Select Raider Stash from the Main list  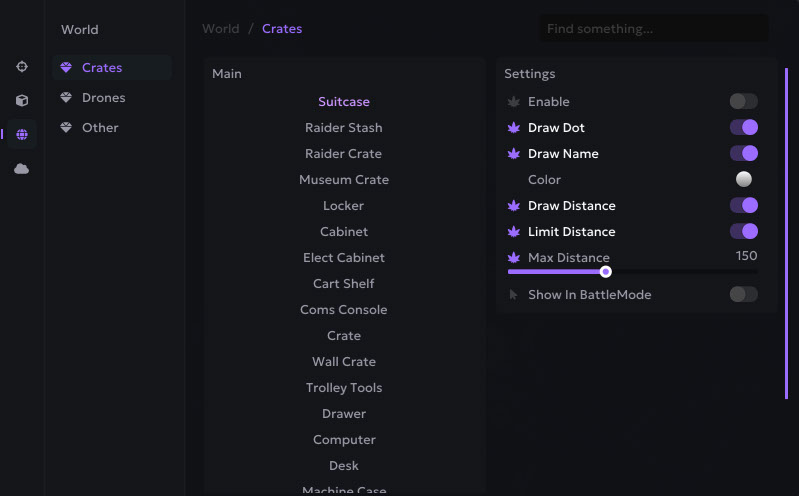click(344, 128)
